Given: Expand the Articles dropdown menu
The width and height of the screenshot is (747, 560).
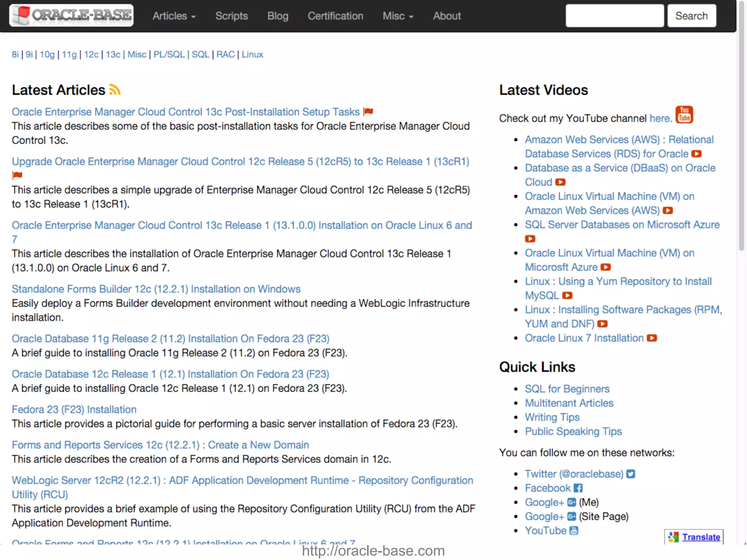Looking at the screenshot, I should tap(174, 16).
